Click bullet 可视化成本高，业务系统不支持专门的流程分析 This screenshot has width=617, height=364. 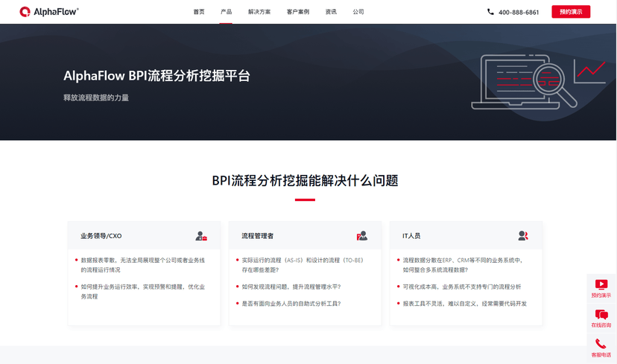[x=461, y=287]
